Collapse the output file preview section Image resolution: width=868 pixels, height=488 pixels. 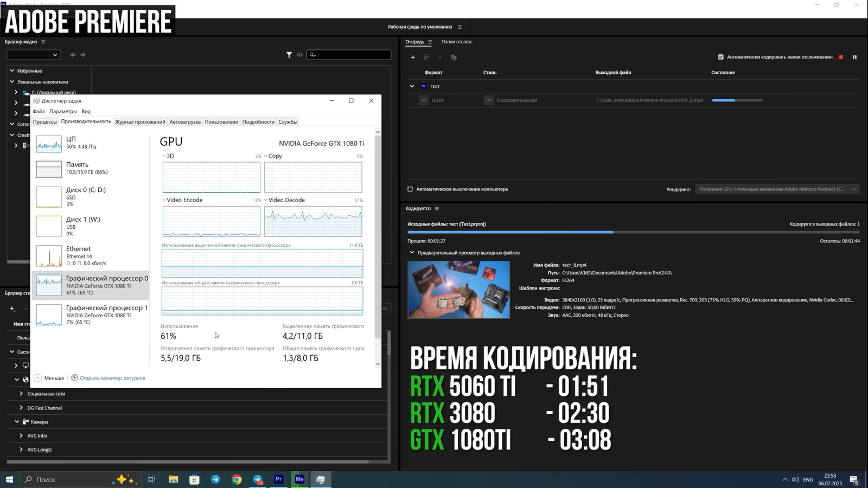click(412, 253)
